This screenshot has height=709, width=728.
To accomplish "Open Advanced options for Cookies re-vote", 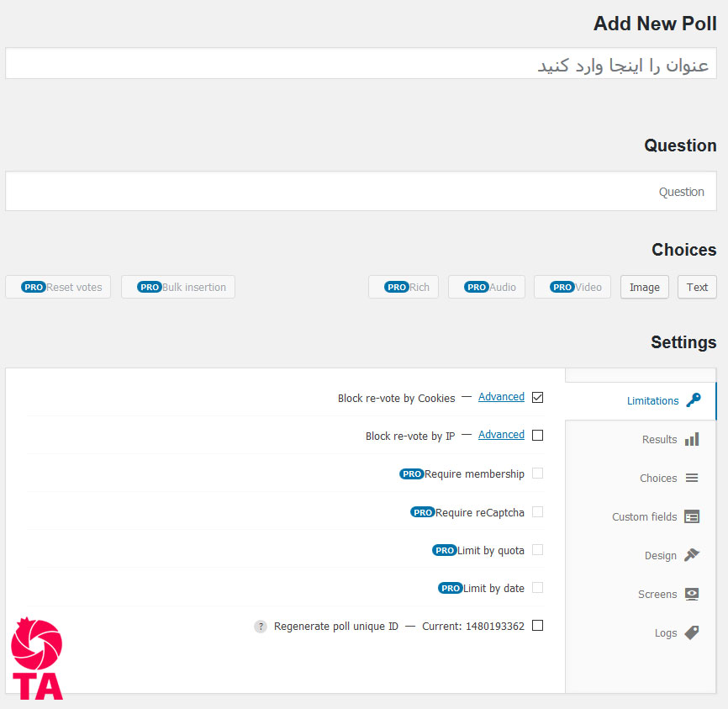I will (x=501, y=397).
